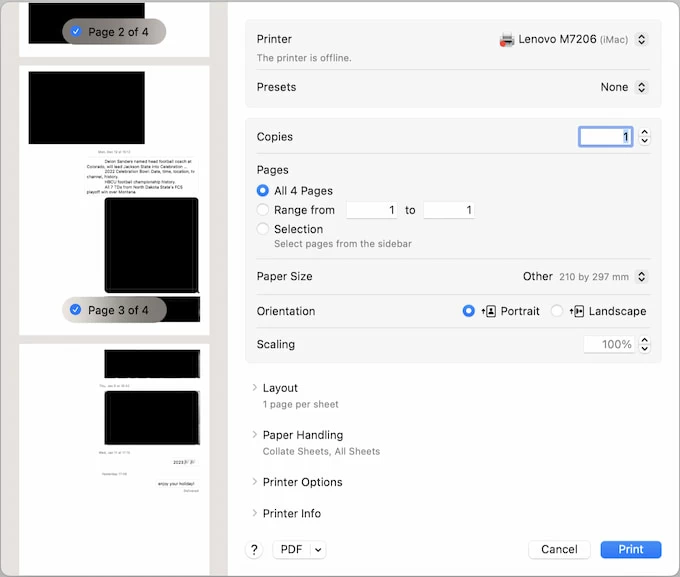Click the Copies stepper arrows
This screenshot has height=577, width=680.
[x=645, y=137]
